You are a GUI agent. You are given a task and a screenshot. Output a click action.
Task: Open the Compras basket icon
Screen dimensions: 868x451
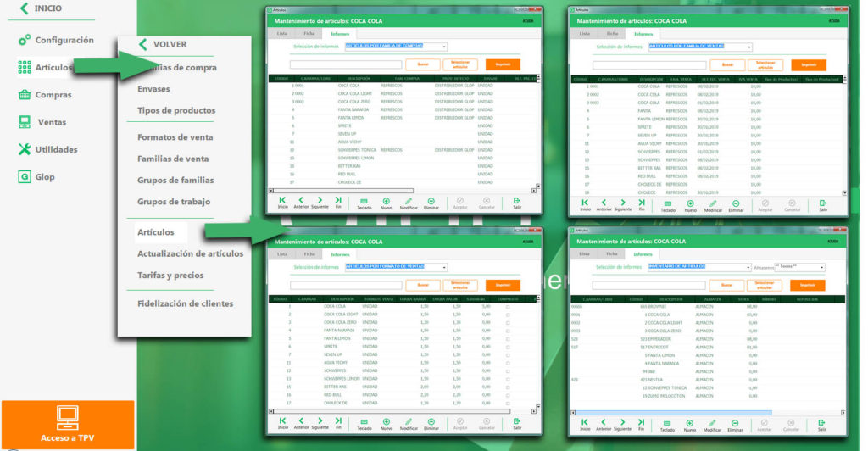pyautogui.click(x=25, y=95)
